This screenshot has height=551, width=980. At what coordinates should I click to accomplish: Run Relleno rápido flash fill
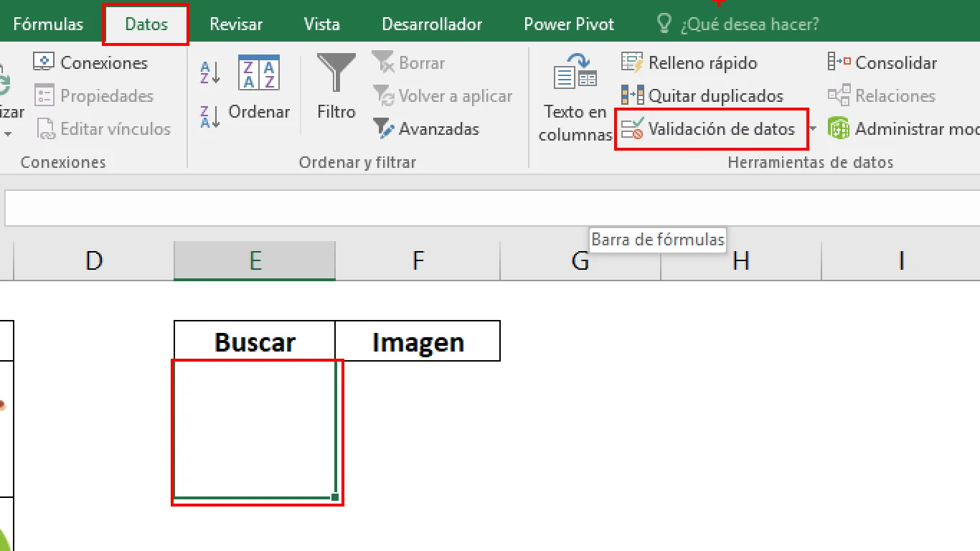click(689, 63)
